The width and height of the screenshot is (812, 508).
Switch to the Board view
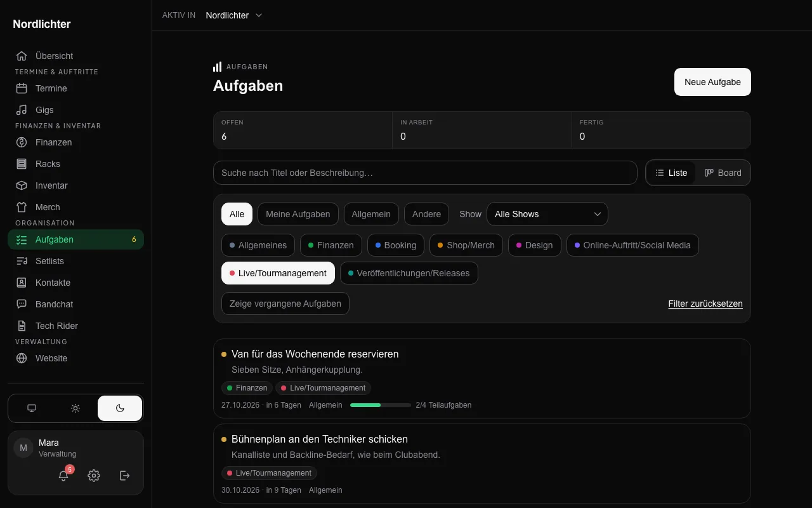coord(723,173)
